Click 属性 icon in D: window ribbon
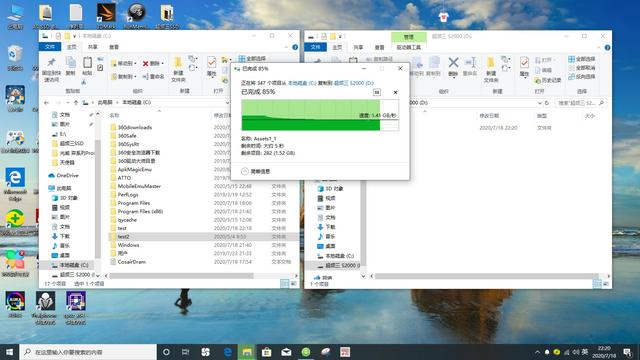The image size is (640, 360). pyautogui.click(x=524, y=67)
